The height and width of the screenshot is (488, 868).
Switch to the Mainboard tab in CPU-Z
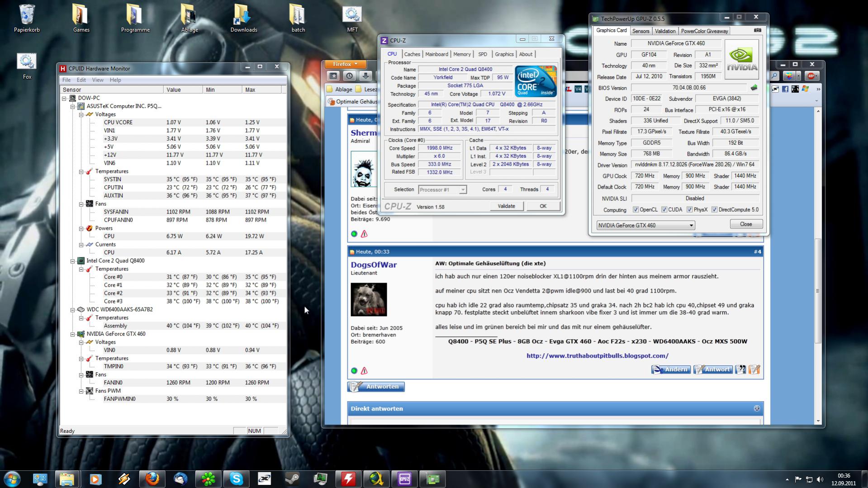pyautogui.click(x=436, y=54)
